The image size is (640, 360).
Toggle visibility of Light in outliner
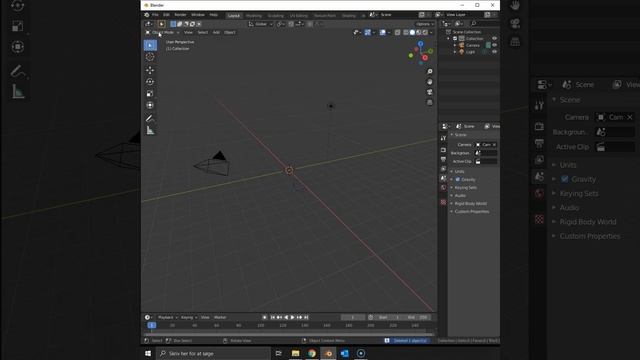click(494, 52)
